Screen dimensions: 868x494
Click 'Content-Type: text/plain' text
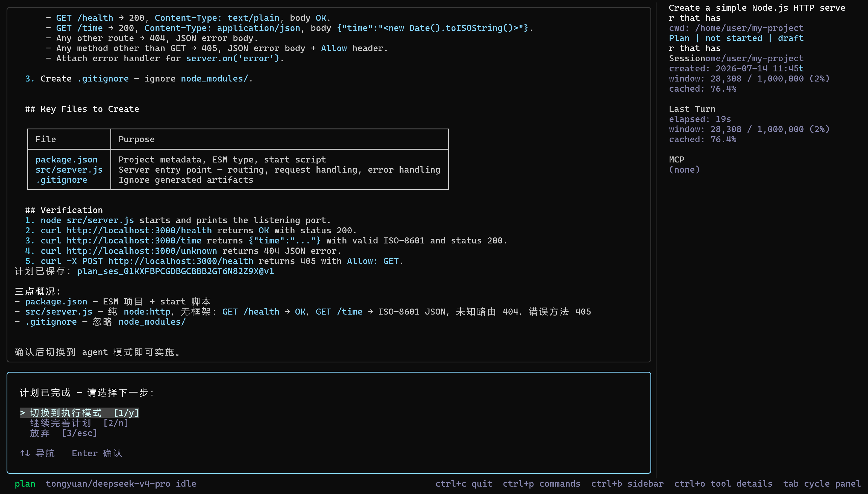click(217, 18)
